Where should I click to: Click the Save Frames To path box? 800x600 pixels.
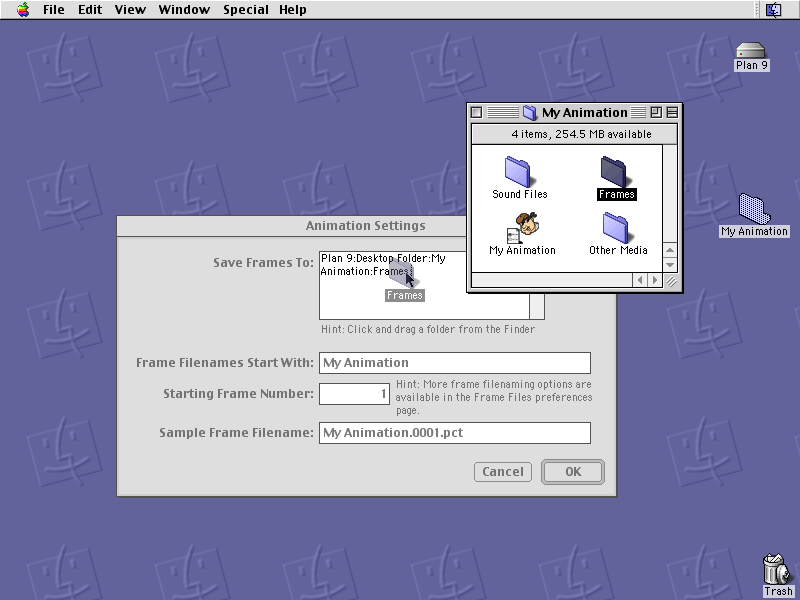(x=424, y=285)
